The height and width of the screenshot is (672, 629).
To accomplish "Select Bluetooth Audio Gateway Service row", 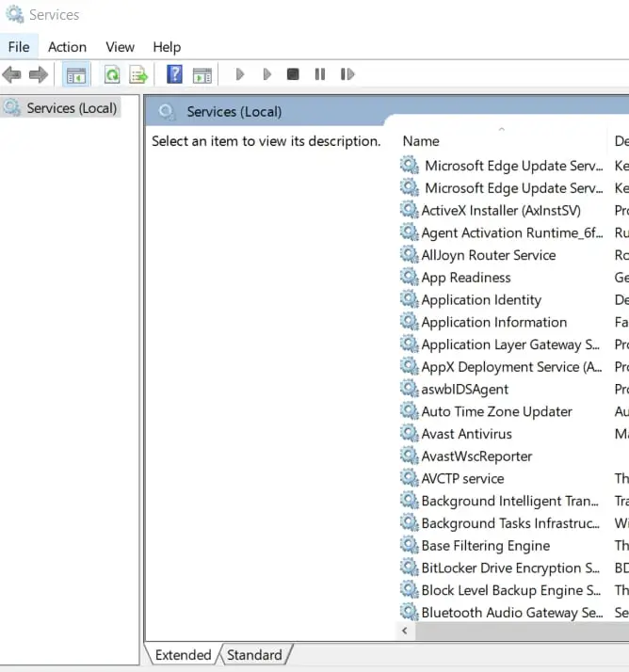I will 512,612.
